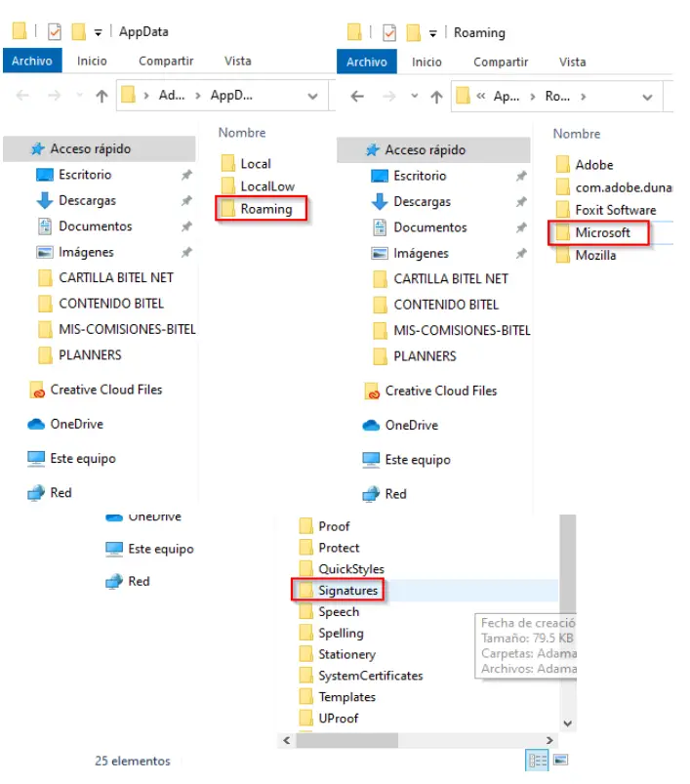Click the Ad... breadcrumb in AppData address bar
690x784 pixels.
pos(172,95)
